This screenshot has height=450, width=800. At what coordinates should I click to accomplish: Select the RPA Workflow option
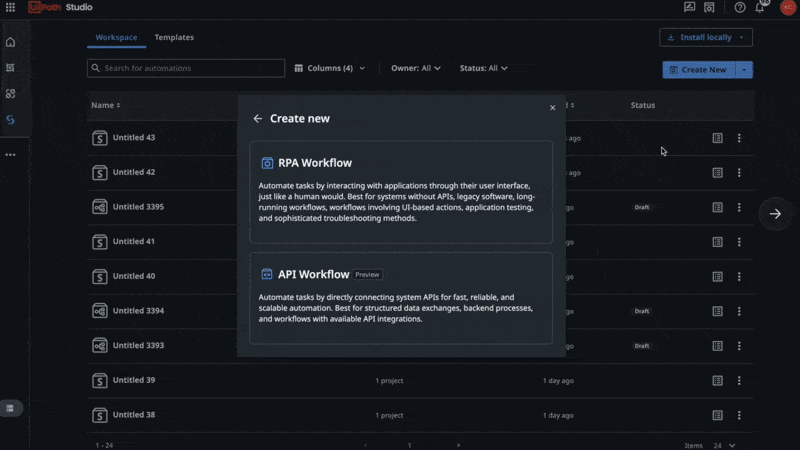[400, 191]
